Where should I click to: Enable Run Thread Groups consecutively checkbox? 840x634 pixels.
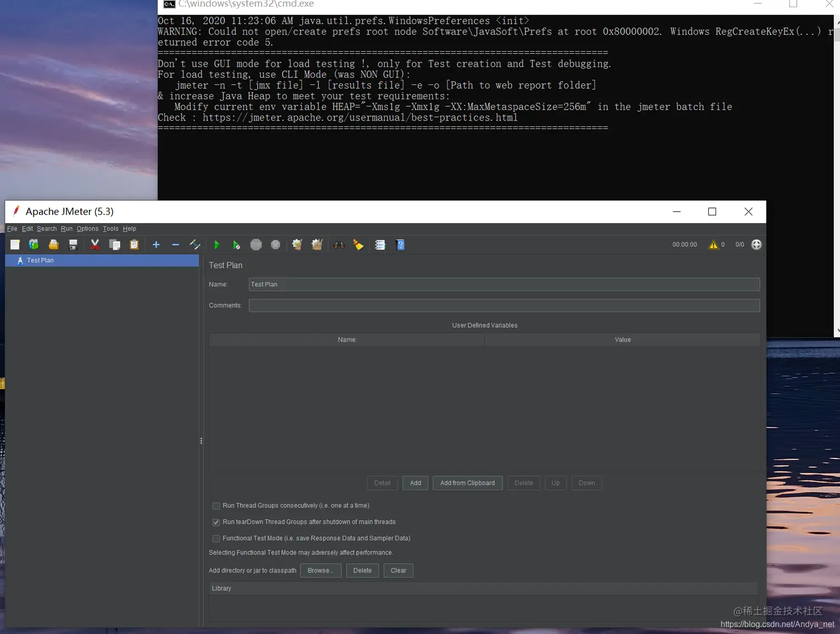click(x=216, y=506)
